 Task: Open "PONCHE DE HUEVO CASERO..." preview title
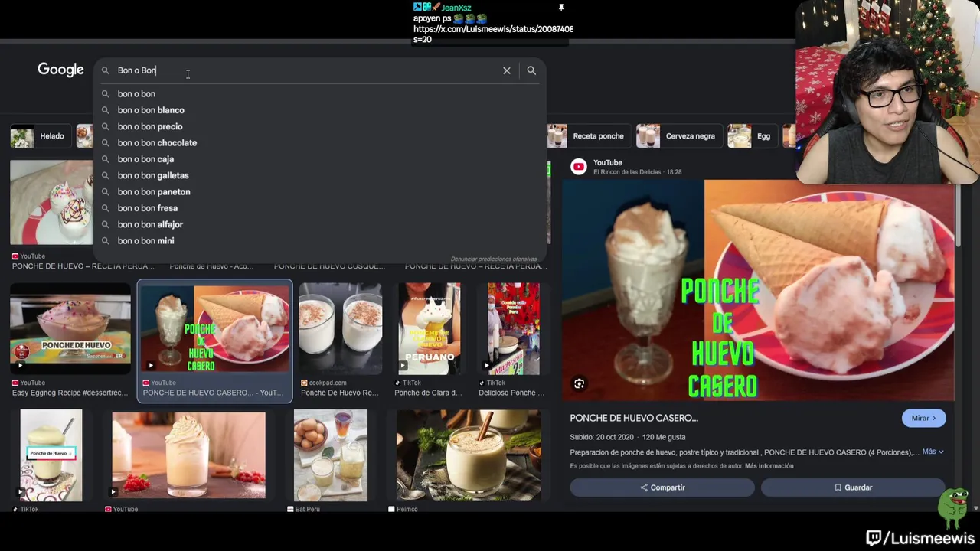[634, 418]
